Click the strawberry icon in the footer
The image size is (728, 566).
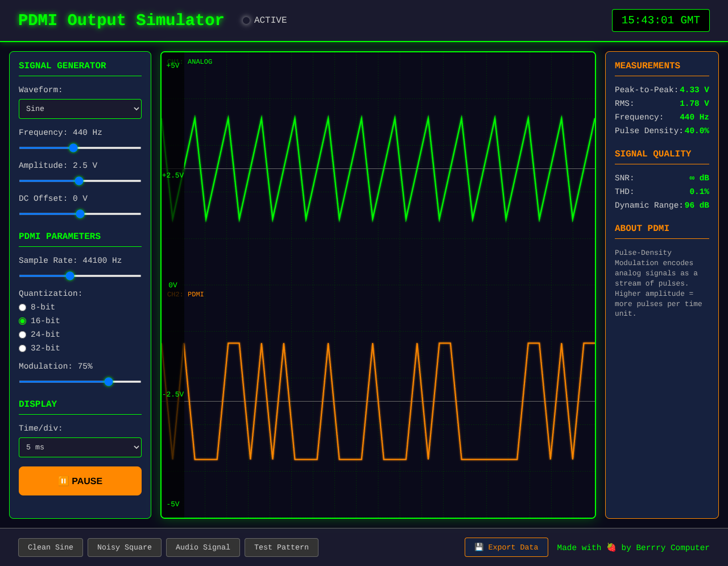(x=611, y=547)
